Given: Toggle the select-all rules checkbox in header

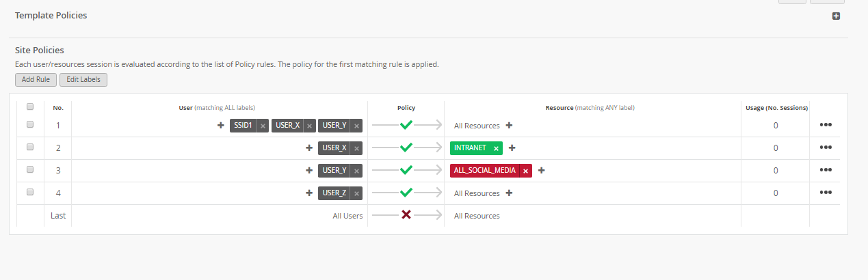Looking at the screenshot, I should pyautogui.click(x=29, y=107).
